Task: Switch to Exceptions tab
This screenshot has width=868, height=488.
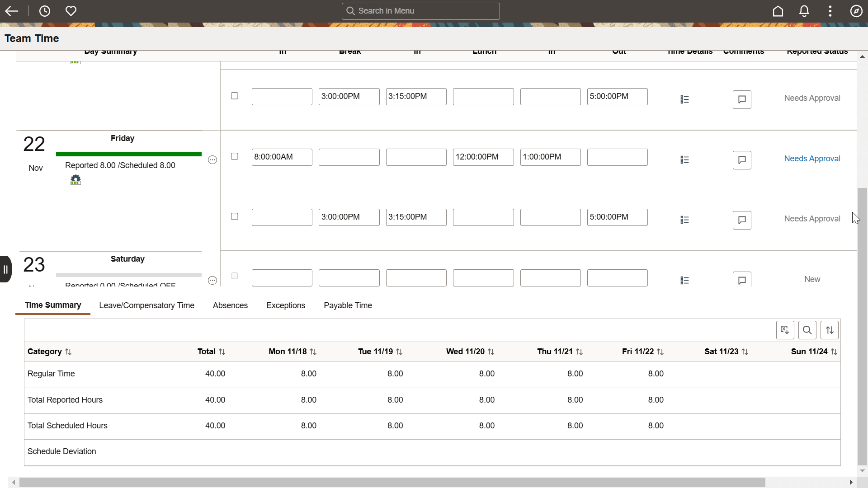Action: 285,305
